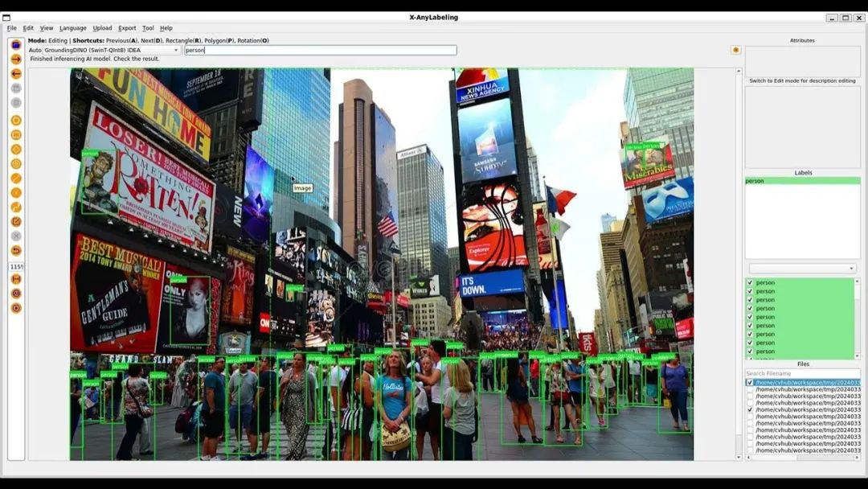Toggle the Auto Labeling AI icon
This screenshot has width=868, height=489.
[16, 294]
